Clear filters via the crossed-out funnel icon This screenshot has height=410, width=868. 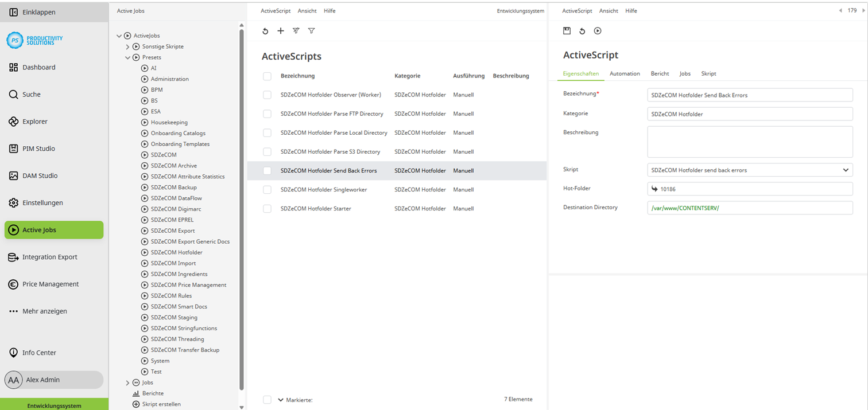point(296,31)
